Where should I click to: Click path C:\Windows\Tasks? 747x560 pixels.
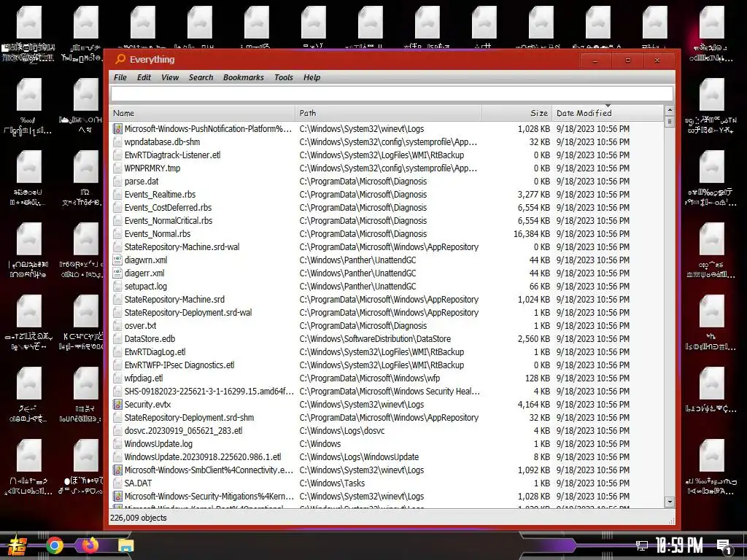[x=333, y=483]
